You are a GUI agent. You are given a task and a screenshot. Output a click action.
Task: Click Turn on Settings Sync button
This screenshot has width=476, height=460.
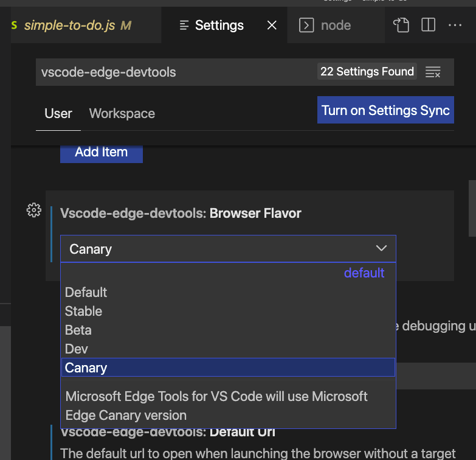pos(385,110)
